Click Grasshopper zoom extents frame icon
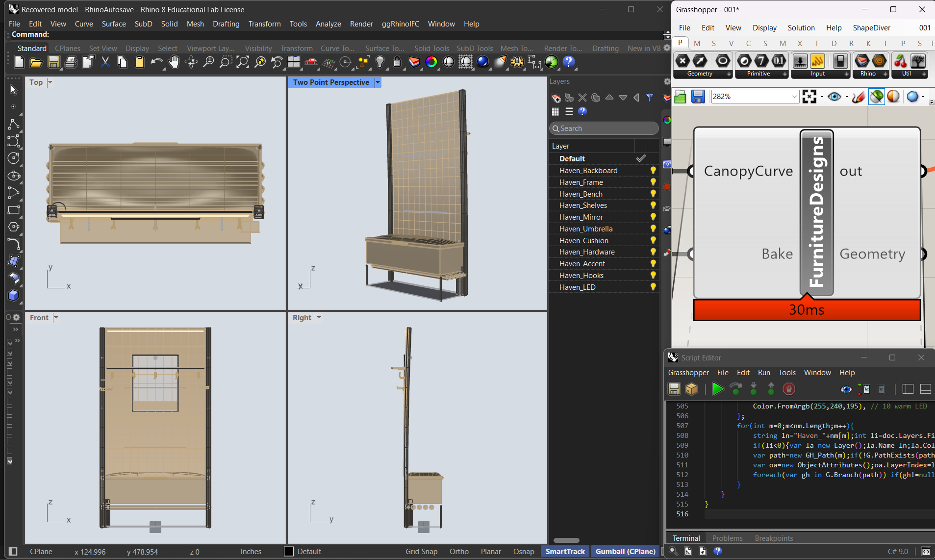The height and width of the screenshot is (560, 935). tap(809, 97)
